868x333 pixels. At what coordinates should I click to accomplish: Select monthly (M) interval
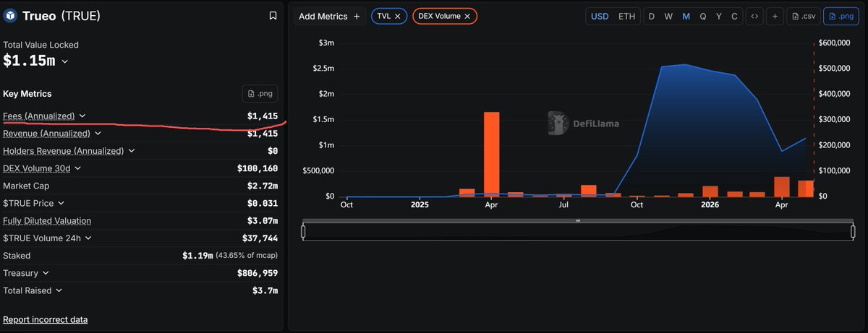point(686,16)
